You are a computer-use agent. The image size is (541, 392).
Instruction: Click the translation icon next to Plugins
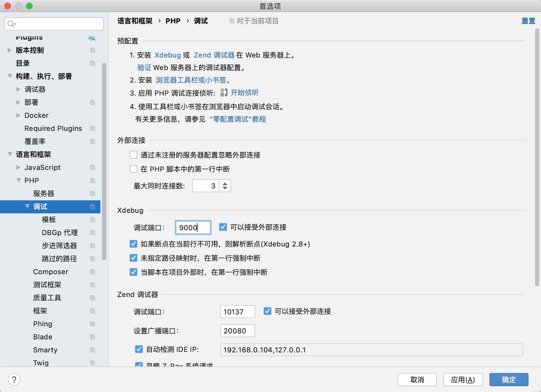(x=92, y=38)
